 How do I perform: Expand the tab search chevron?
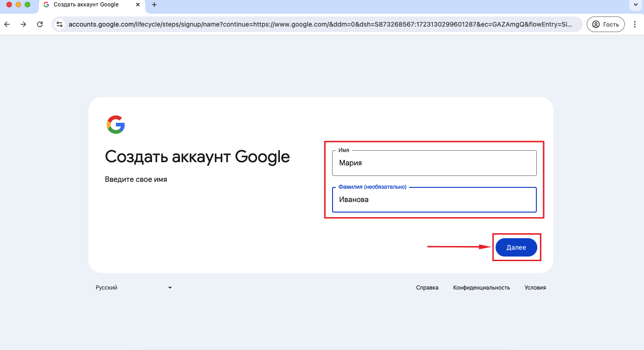635,5
